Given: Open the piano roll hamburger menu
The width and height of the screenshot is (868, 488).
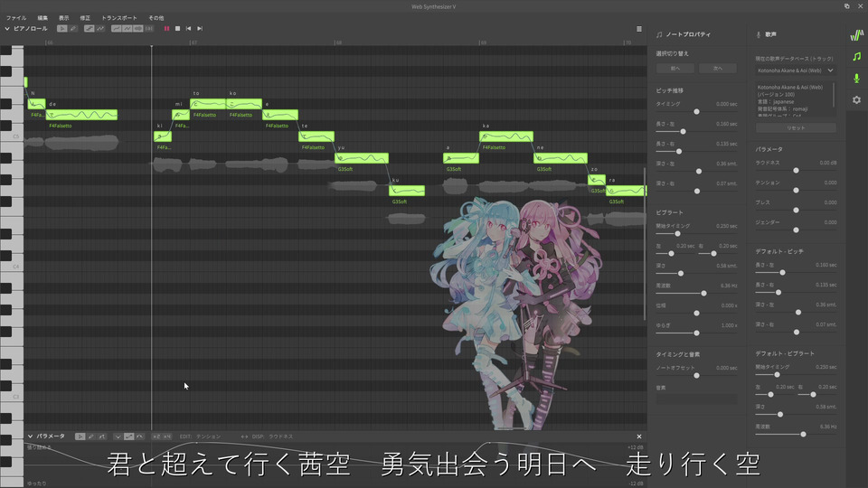Looking at the screenshot, I should (x=639, y=29).
